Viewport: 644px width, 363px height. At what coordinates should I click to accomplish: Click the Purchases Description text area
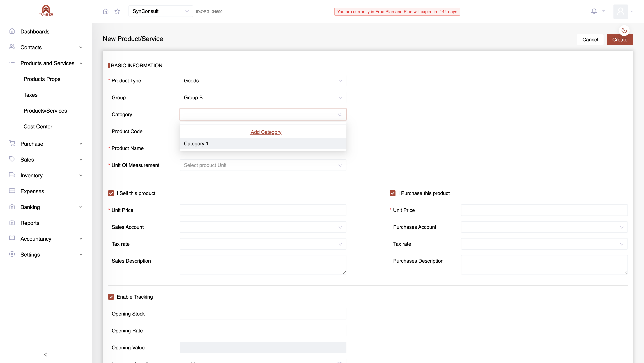544,265
